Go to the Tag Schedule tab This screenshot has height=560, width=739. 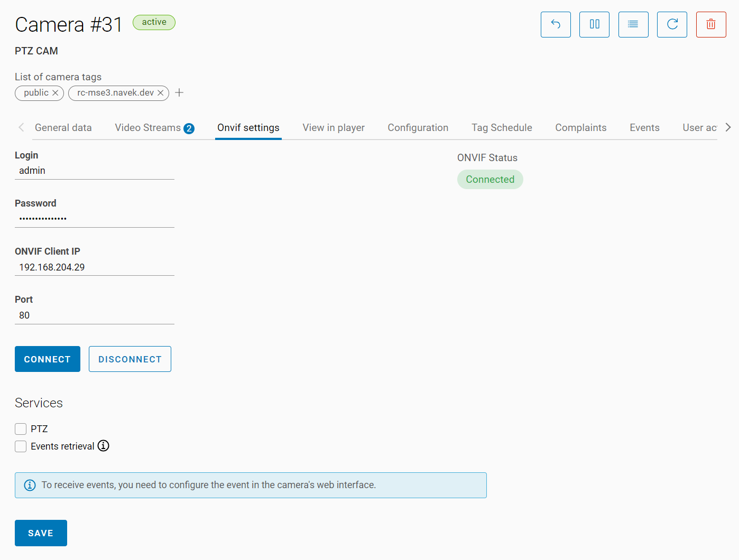[501, 128]
